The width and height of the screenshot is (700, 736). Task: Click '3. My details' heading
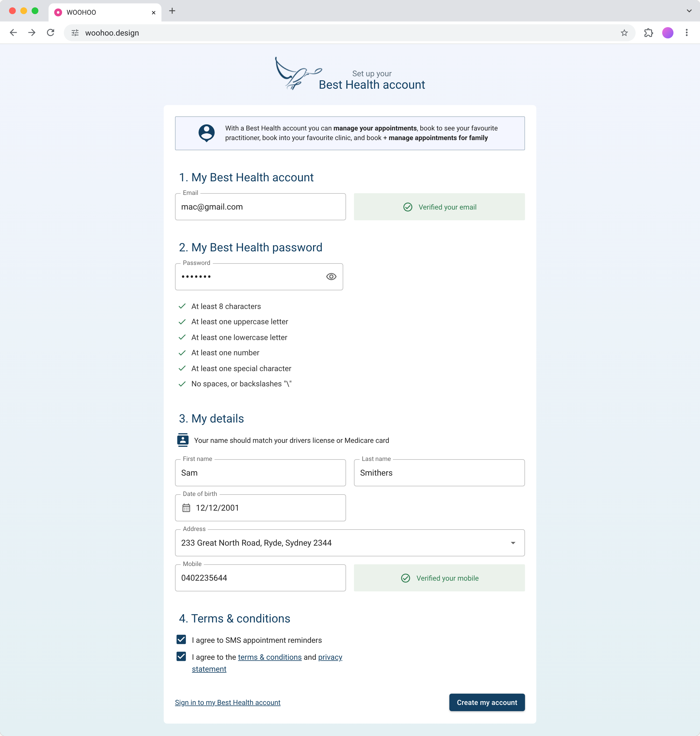click(x=211, y=419)
